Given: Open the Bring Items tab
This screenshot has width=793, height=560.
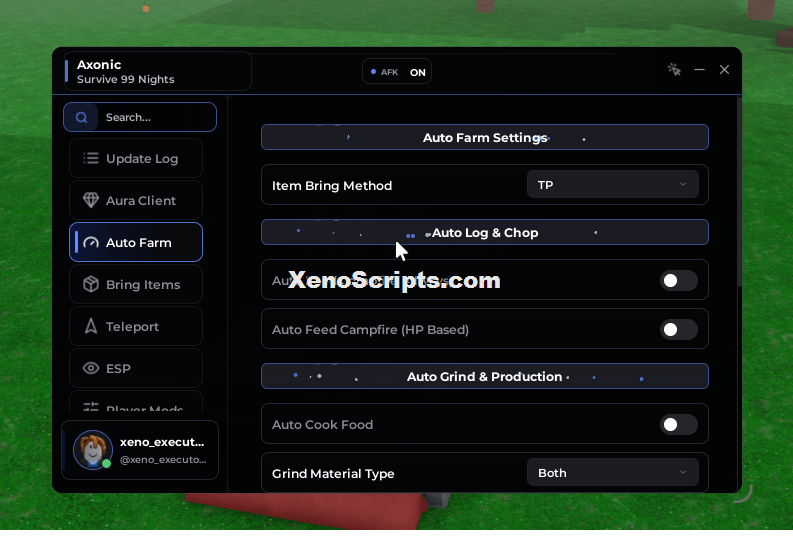Looking at the screenshot, I should (136, 284).
